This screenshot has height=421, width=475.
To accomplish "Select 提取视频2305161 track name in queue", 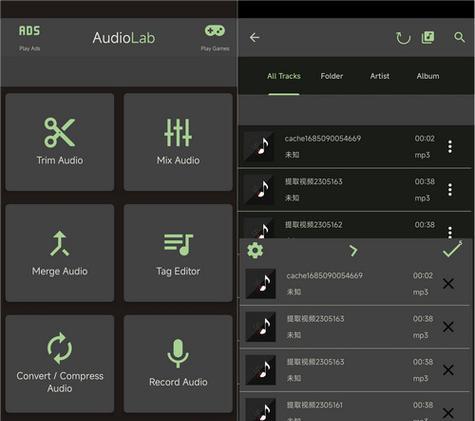I will point(315,405).
